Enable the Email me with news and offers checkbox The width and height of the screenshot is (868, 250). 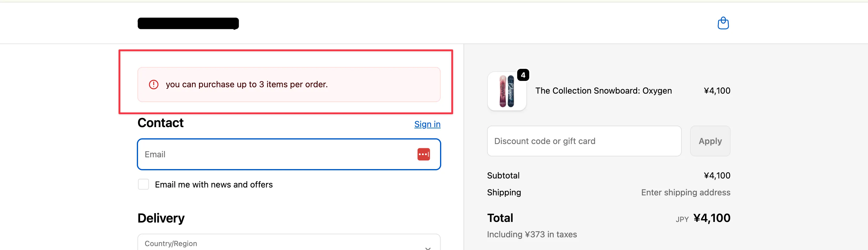click(x=143, y=184)
